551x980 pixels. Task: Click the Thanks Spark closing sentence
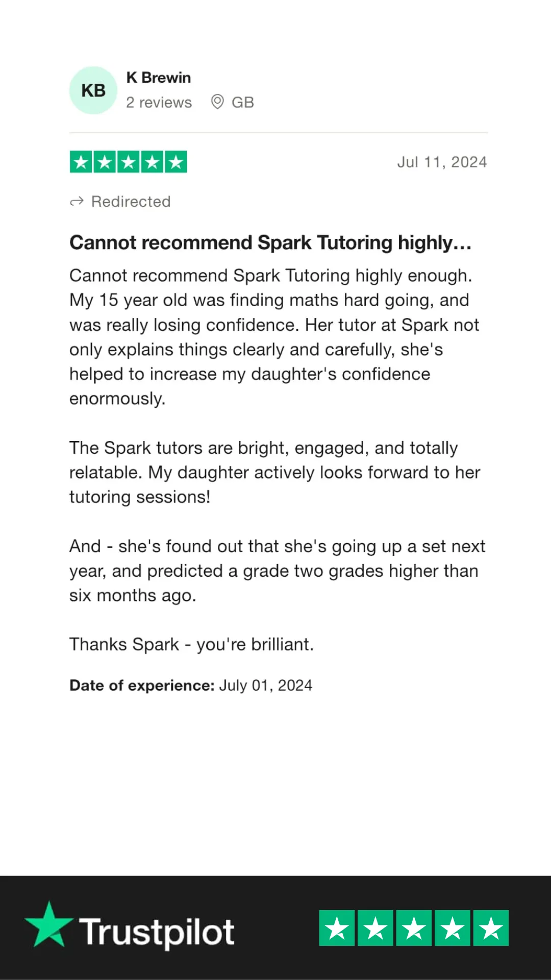point(191,644)
